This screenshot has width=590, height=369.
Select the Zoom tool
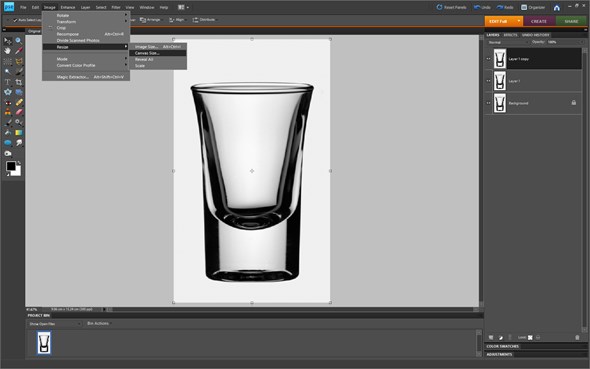(x=18, y=41)
